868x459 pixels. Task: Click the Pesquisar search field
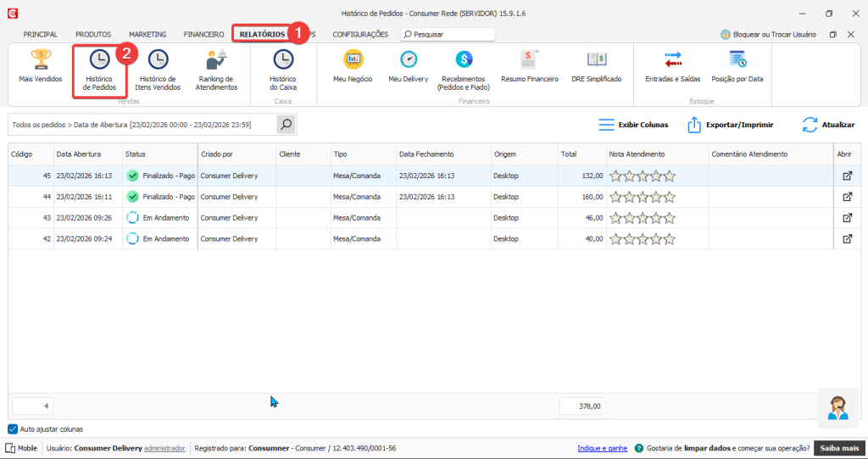pyautogui.click(x=448, y=35)
